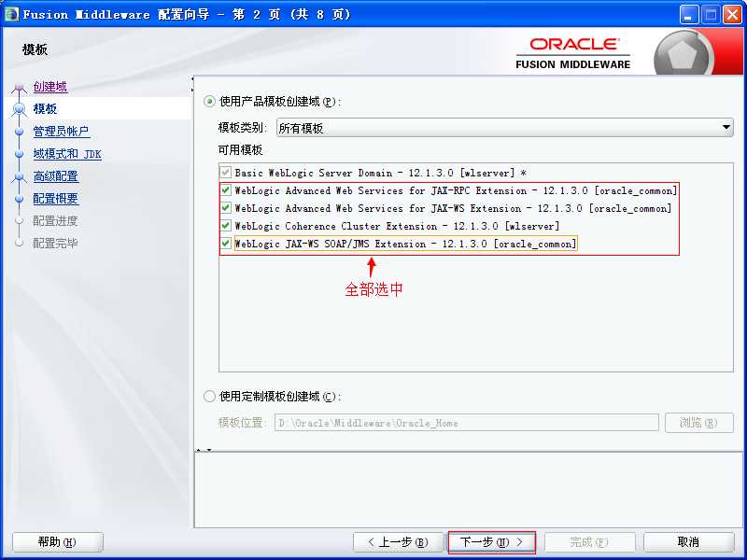Click the step node icon beside 高级配置
Screen dimensions: 747x560
tap(19, 176)
